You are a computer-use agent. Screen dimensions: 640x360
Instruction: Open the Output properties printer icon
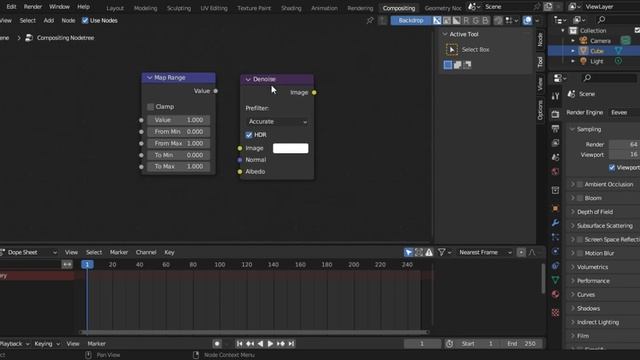coord(555,129)
